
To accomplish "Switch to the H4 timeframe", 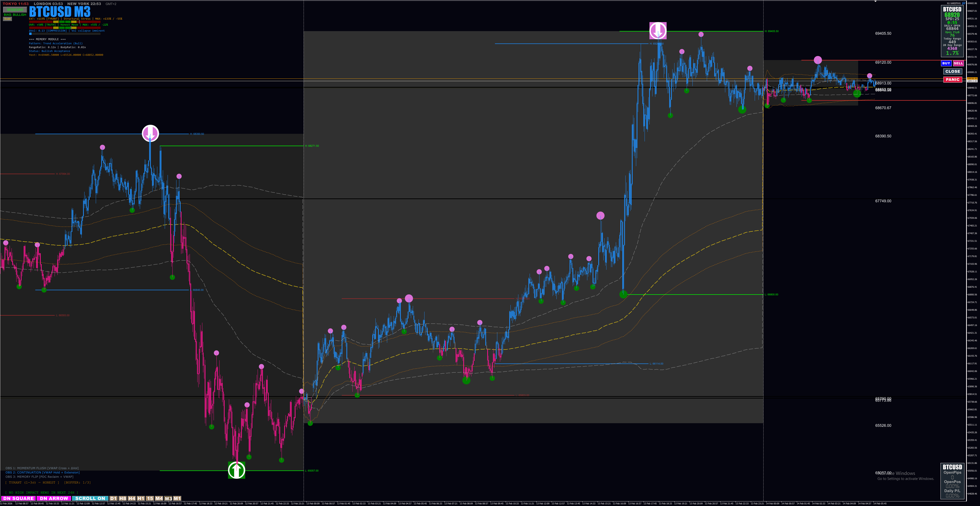I will (x=132, y=498).
